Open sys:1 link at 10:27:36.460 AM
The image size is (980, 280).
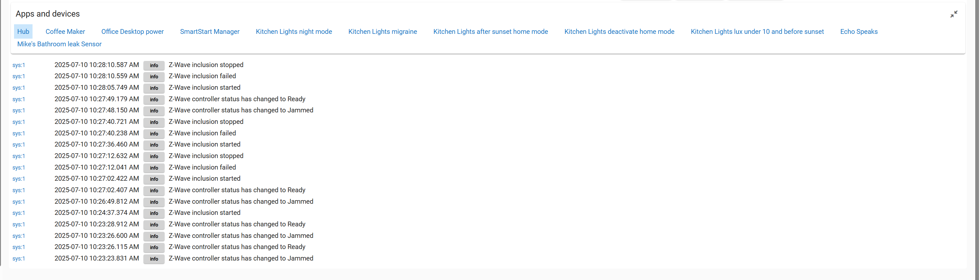coord(18,145)
